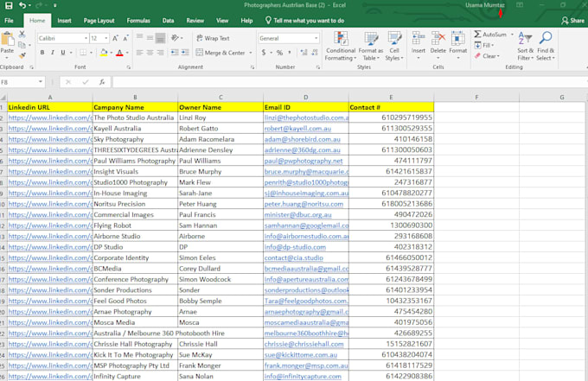This screenshot has width=588, height=381.
Task: Toggle Bold formatting
Action: pyautogui.click(x=42, y=53)
